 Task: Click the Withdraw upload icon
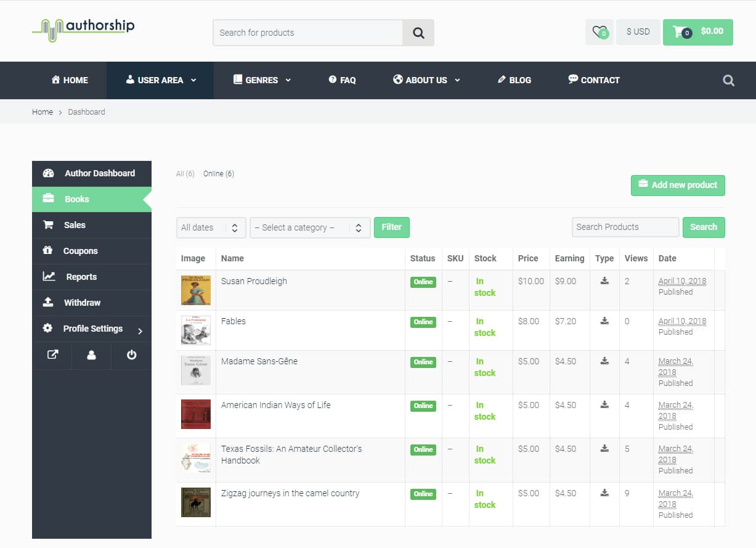click(x=49, y=303)
